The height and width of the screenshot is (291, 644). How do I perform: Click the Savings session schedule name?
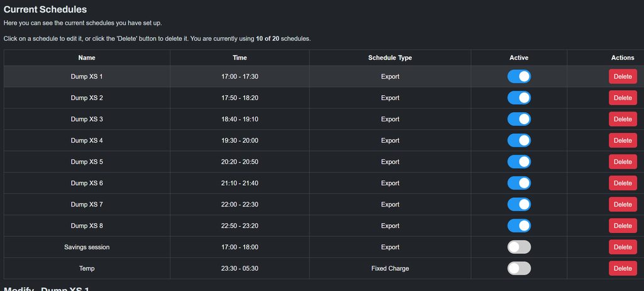87,247
